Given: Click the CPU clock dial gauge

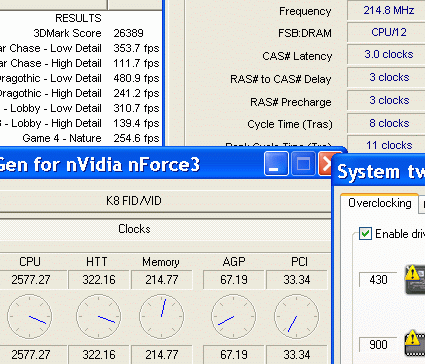Looking at the screenshot, I should (x=29, y=316).
